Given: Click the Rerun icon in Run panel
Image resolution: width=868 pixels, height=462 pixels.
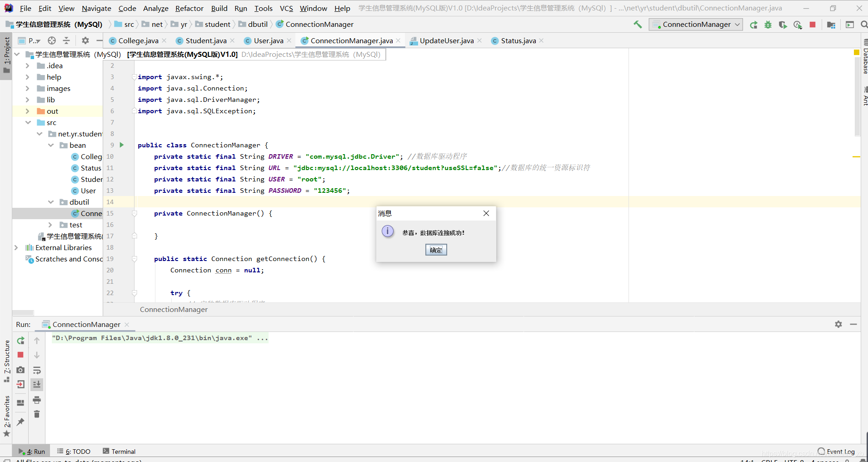Looking at the screenshot, I should click(20, 341).
